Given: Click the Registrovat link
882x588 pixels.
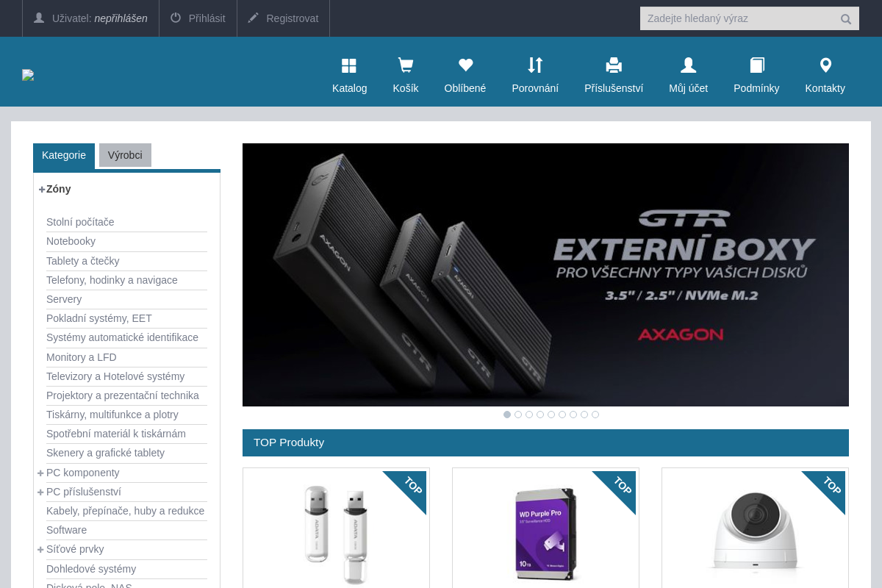Looking at the screenshot, I should 283,18.
